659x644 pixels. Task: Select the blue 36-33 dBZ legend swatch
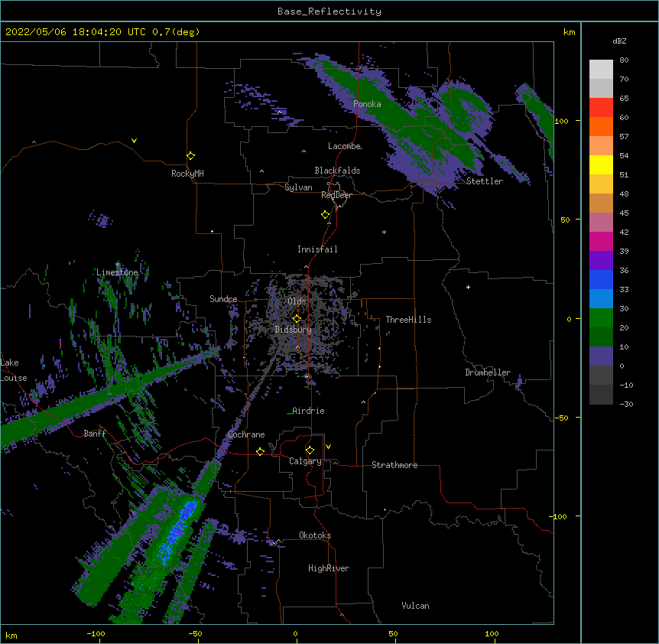tap(601, 279)
